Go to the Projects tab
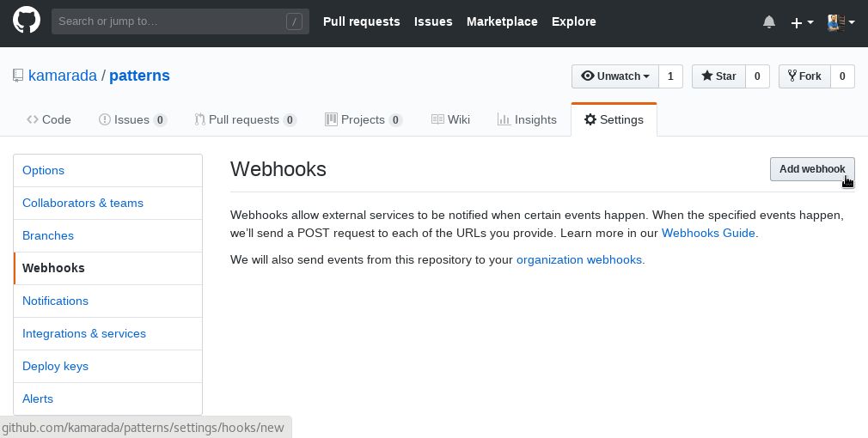 (364, 119)
